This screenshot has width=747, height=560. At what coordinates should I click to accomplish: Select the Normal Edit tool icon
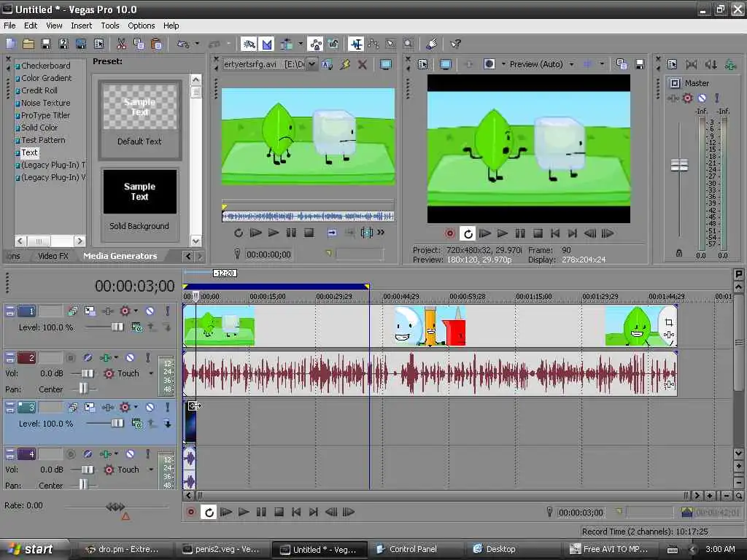(x=356, y=44)
